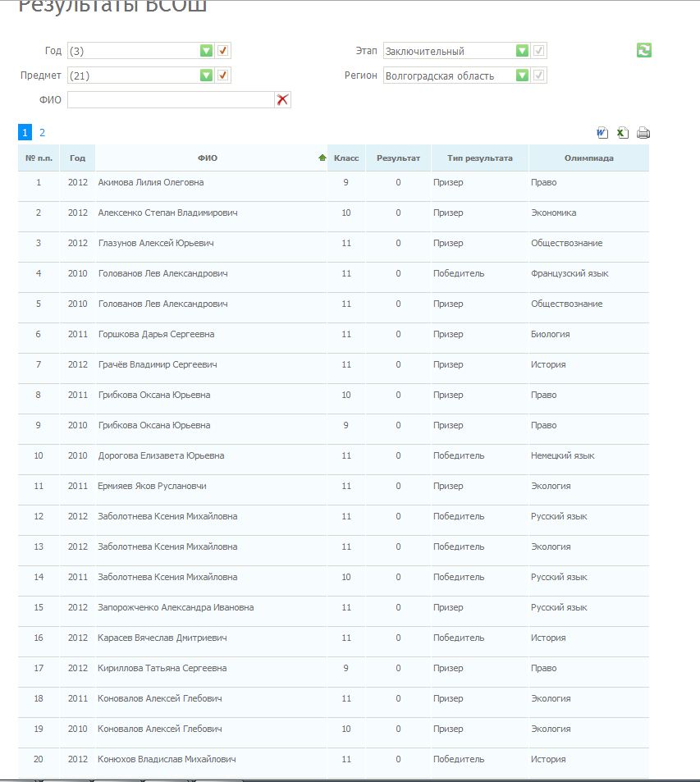Select Карасев Вячеслав Дмитриевич

click(x=162, y=638)
